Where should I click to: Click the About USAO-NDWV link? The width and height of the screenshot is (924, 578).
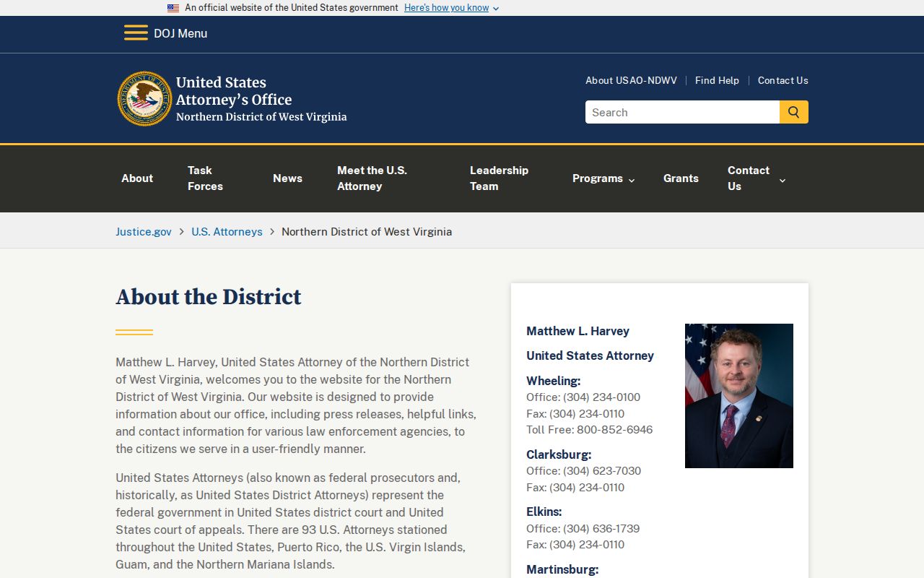pyautogui.click(x=631, y=80)
